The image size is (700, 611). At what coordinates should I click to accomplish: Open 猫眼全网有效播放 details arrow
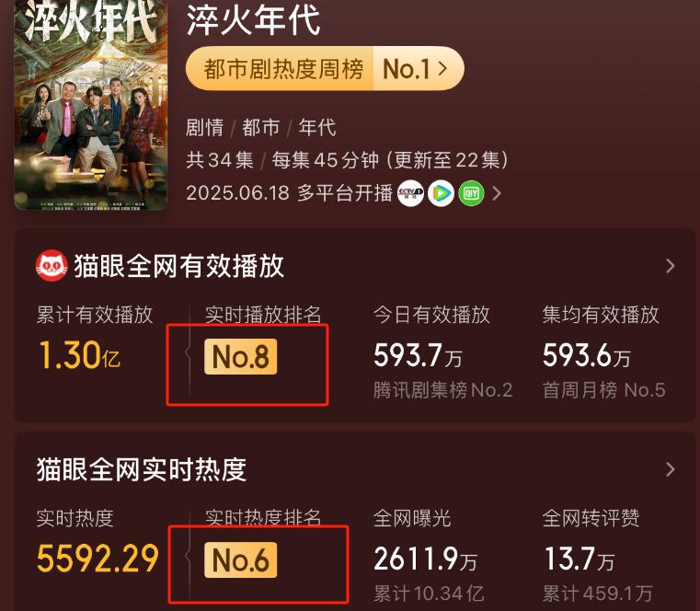(670, 266)
